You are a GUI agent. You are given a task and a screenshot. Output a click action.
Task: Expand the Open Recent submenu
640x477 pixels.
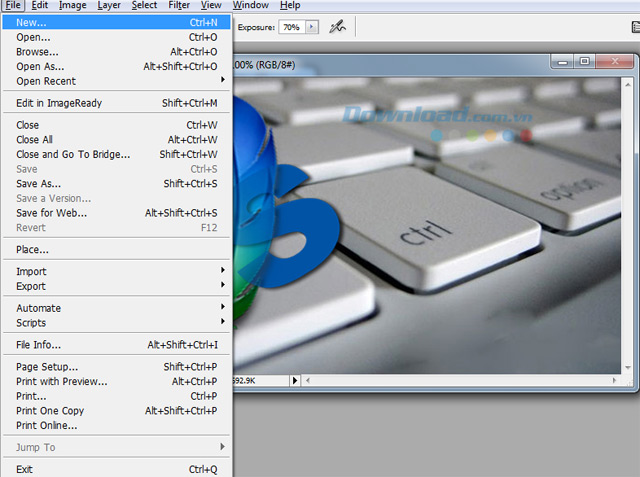[x=117, y=81]
